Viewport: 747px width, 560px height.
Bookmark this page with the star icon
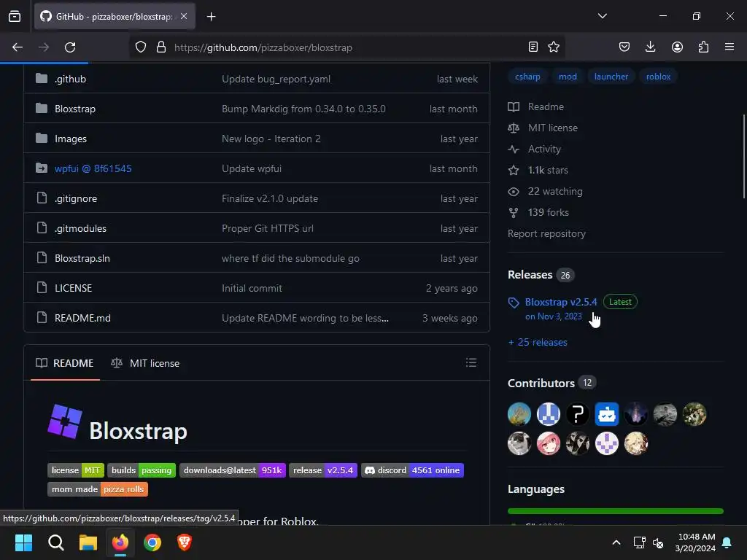[x=554, y=47]
